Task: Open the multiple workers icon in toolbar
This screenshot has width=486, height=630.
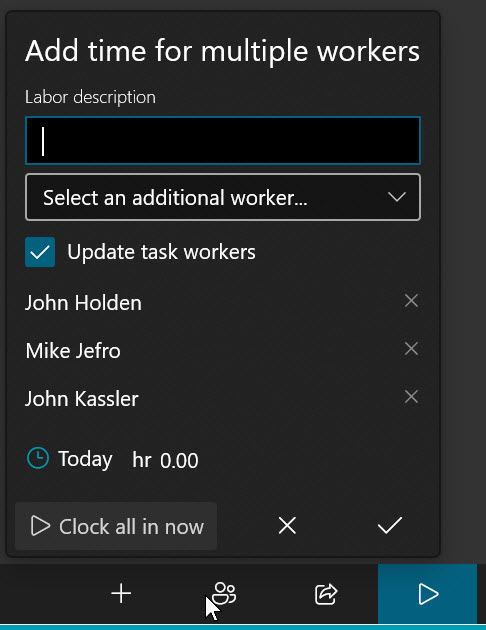Action: 224,593
